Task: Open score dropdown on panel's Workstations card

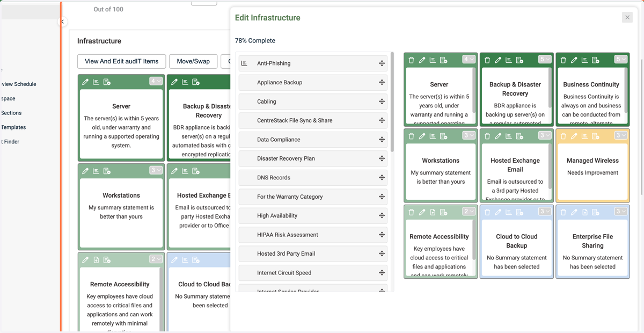Action: pyautogui.click(x=469, y=136)
